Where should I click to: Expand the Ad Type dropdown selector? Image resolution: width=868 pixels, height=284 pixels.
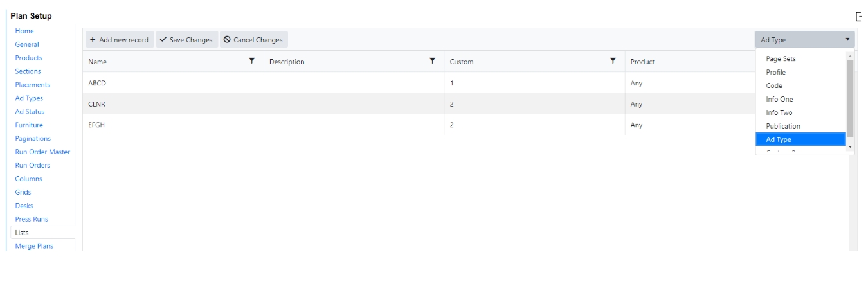805,40
